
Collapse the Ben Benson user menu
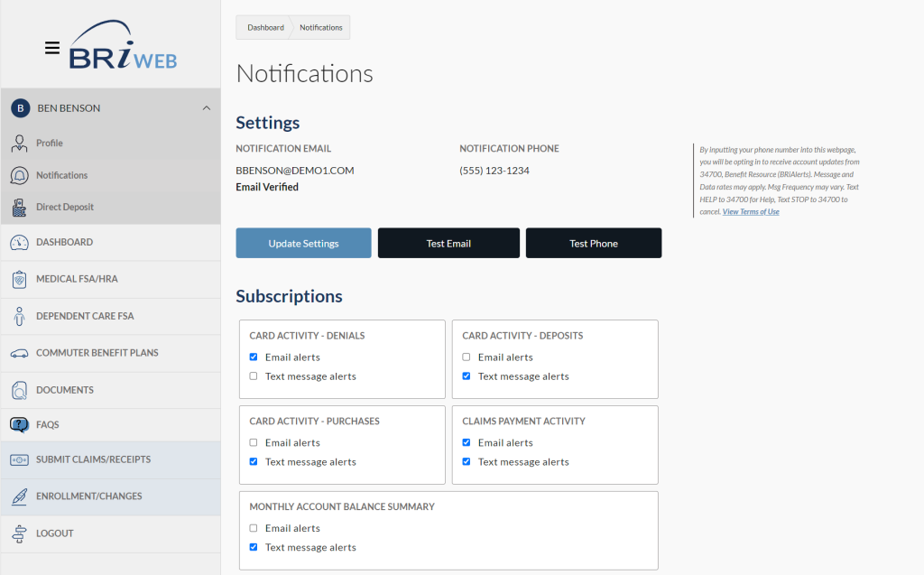[x=206, y=108]
